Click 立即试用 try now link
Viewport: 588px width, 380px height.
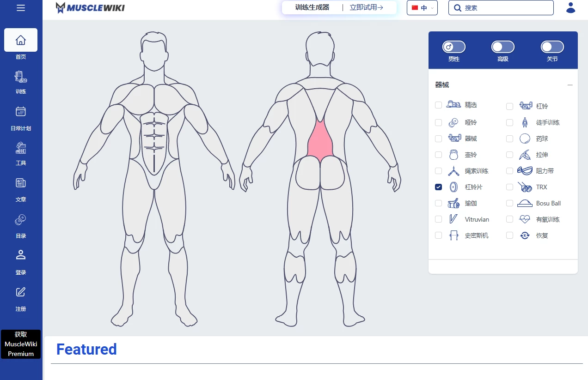click(x=366, y=7)
